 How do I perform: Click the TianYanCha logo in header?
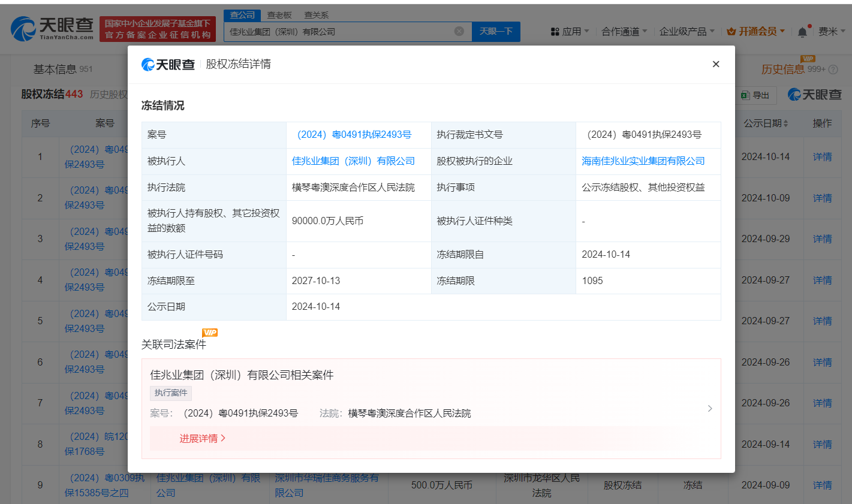pos(53,28)
